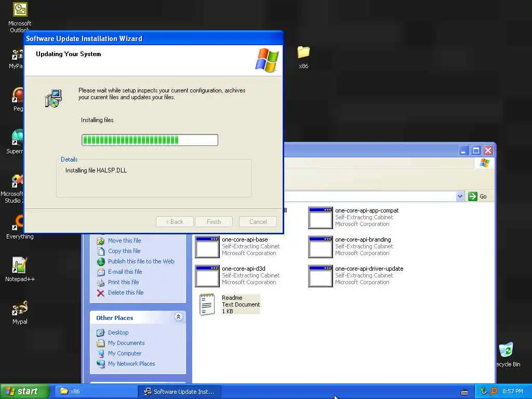Click the My Network Places icon

(100, 364)
